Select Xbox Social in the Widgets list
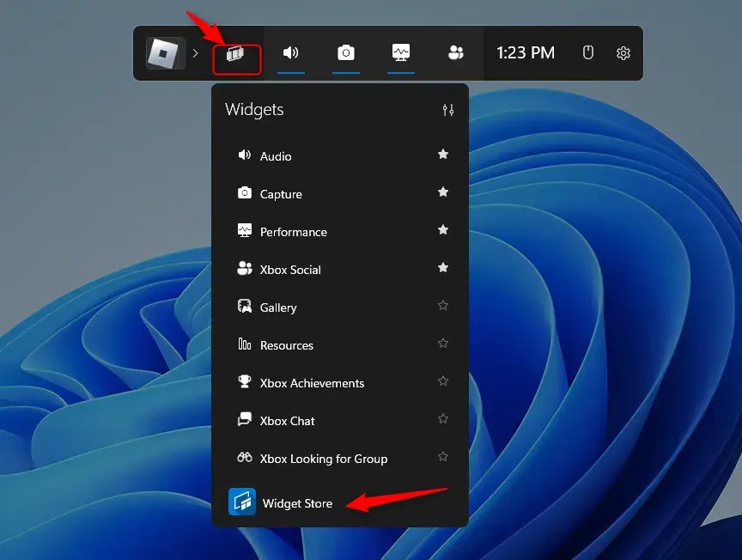The width and height of the screenshot is (742, 560). (340, 270)
